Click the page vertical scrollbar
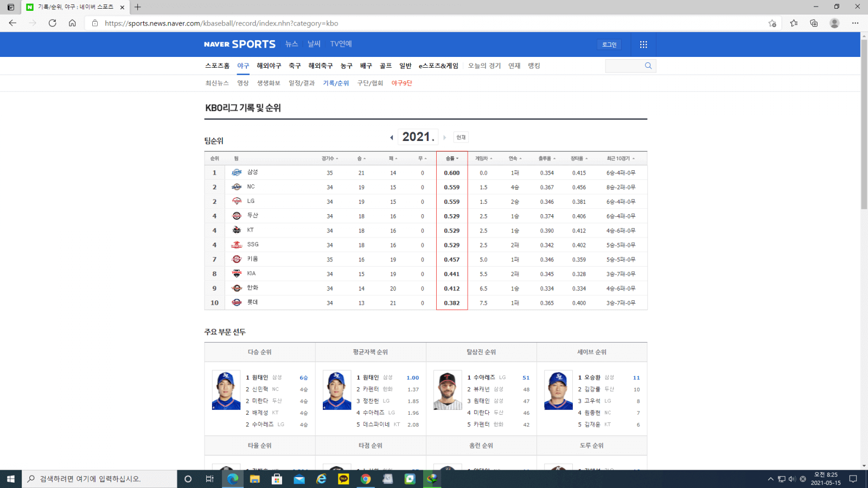Screen dimensions: 868x488 coord(864,124)
